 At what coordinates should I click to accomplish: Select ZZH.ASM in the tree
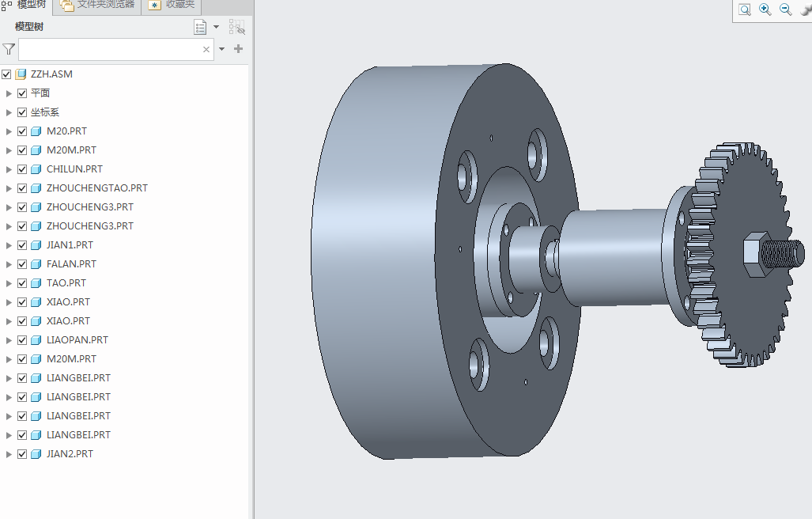point(51,74)
